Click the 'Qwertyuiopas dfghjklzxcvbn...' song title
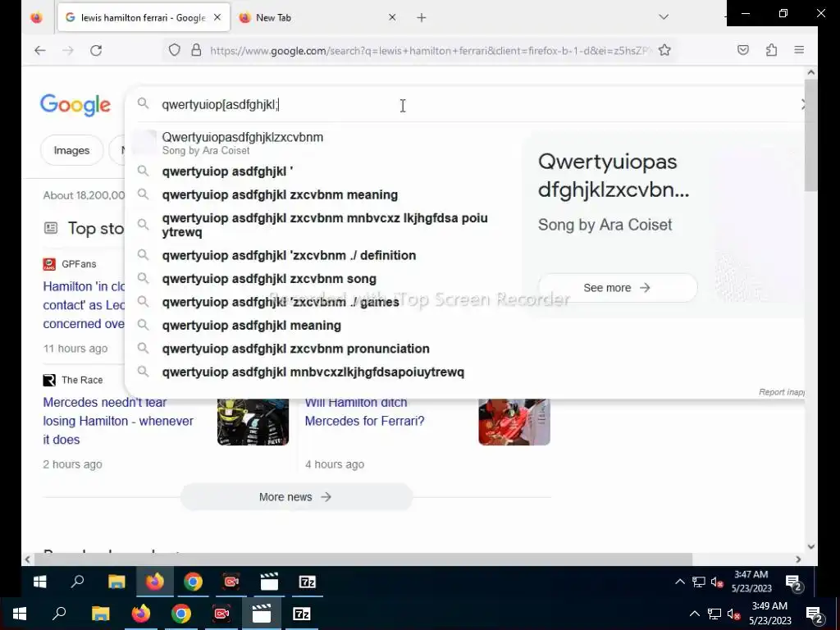The width and height of the screenshot is (840, 630). click(x=614, y=176)
